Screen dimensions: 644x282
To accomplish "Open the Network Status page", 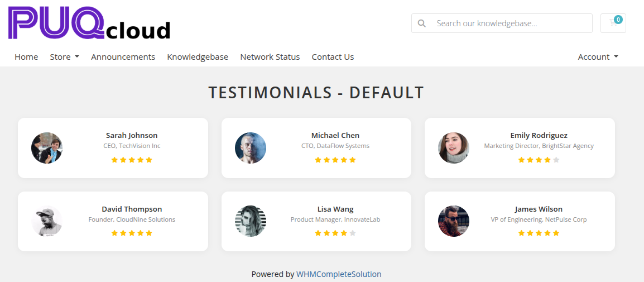I will (x=270, y=57).
